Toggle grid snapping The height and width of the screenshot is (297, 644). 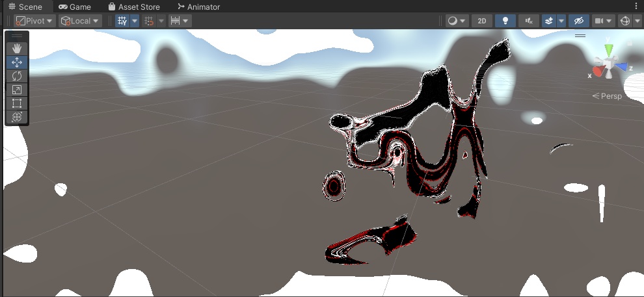pos(149,21)
